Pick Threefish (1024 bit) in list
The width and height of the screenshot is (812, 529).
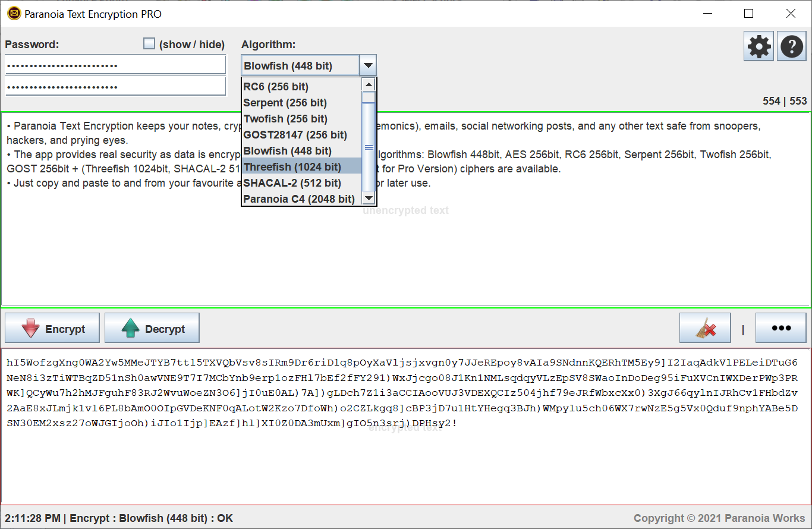pos(301,167)
